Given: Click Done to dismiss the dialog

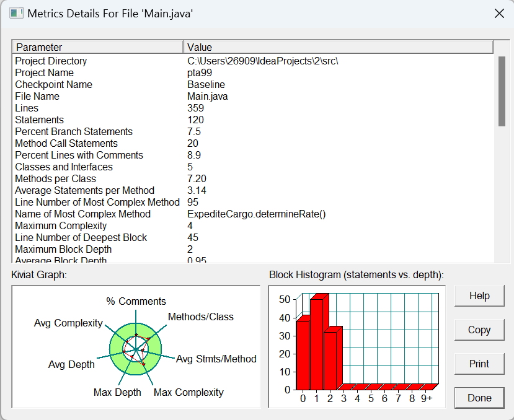Looking at the screenshot, I should [479, 398].
